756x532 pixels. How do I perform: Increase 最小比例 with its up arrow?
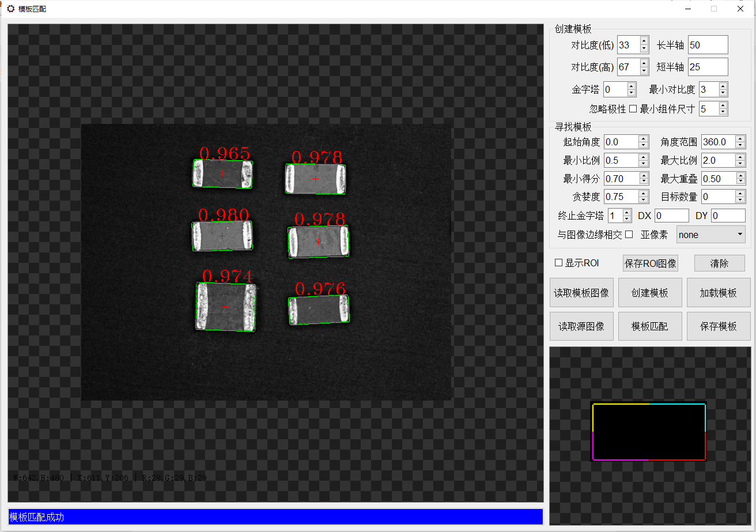pyautogui.click(x=644, y=157)
